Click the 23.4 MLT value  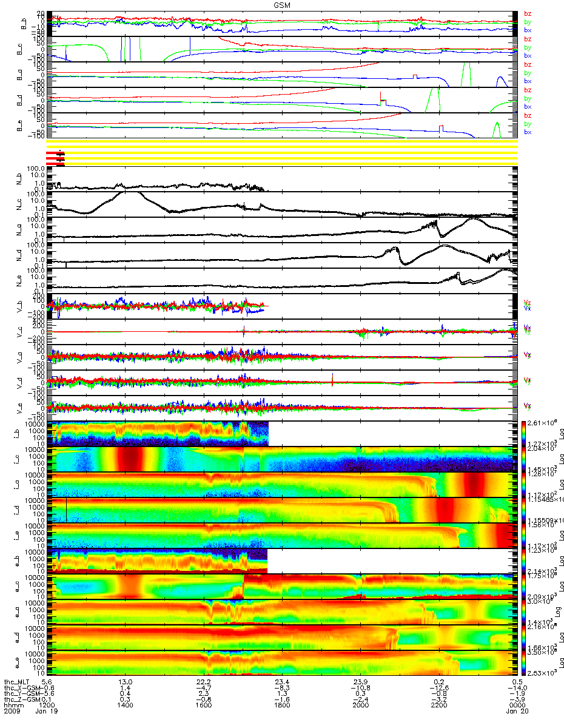[x=281, y=682]
